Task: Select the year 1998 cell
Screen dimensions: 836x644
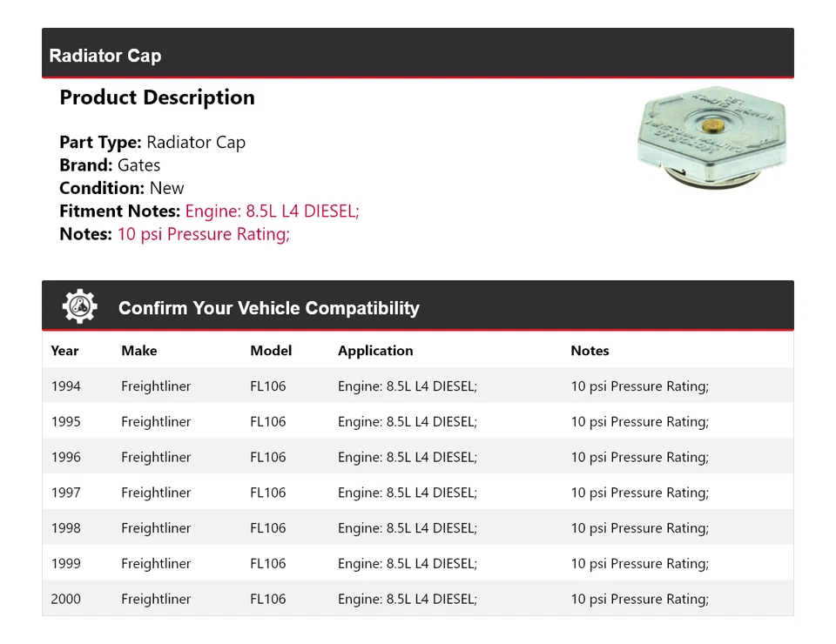Action: coord(66,528)
